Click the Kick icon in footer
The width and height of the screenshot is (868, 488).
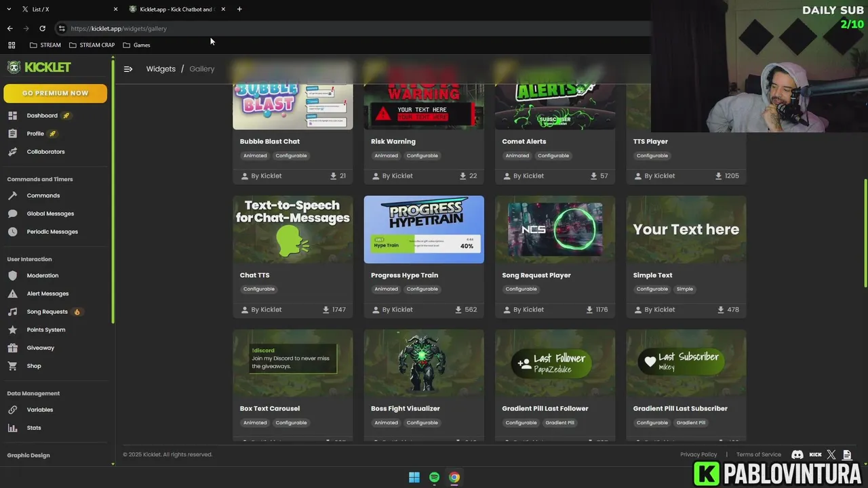tap(816, 455)
